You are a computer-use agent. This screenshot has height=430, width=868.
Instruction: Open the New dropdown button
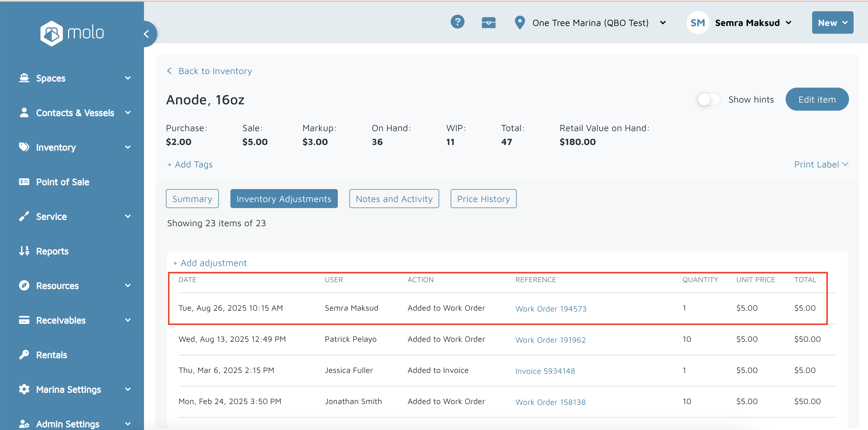coord(832,22)
